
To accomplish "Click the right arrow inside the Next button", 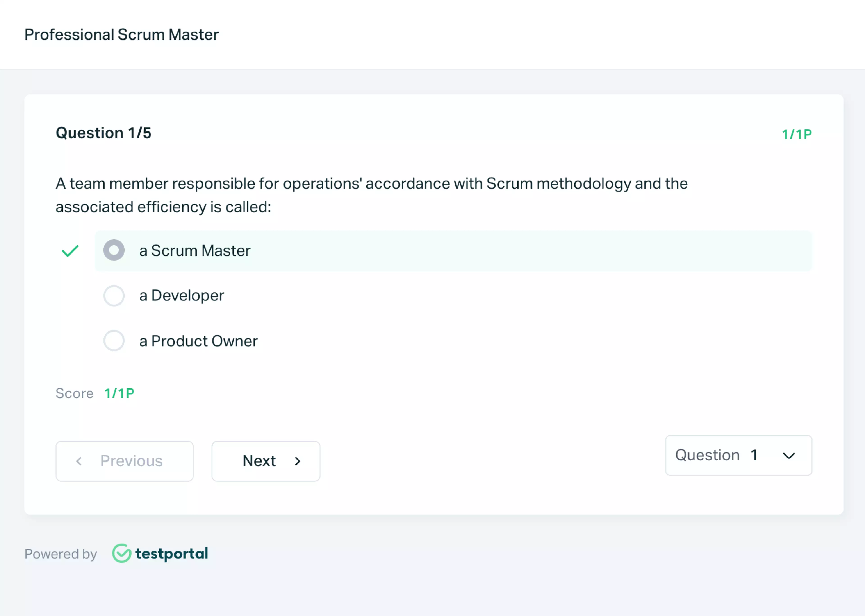I will 298,461.
